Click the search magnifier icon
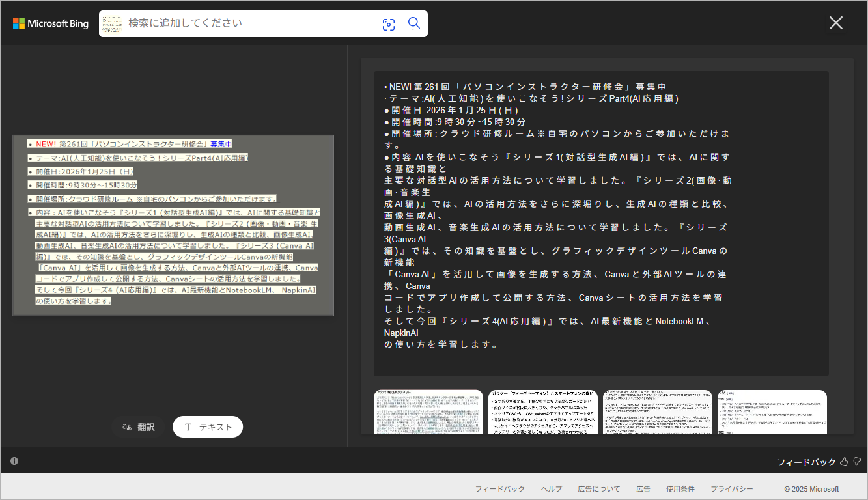 click(x=413, y=23)
